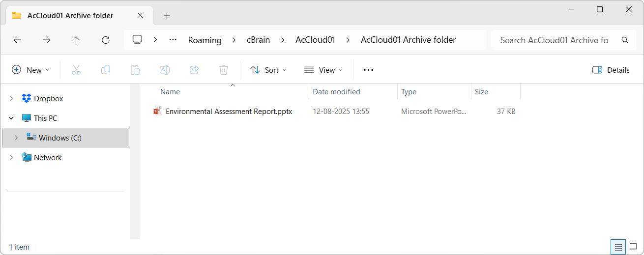Collapse the This PC tree node
Screen dimensions: 644x255
click(x=11, y=118)
